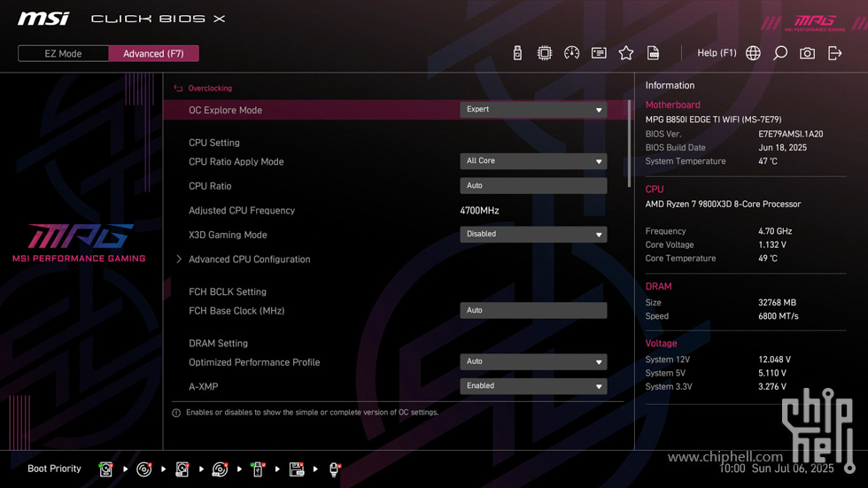This screenshot has height=488, width=868.
Task: Click the back arrow beside Overclocking
Action: tap(178, 89)
